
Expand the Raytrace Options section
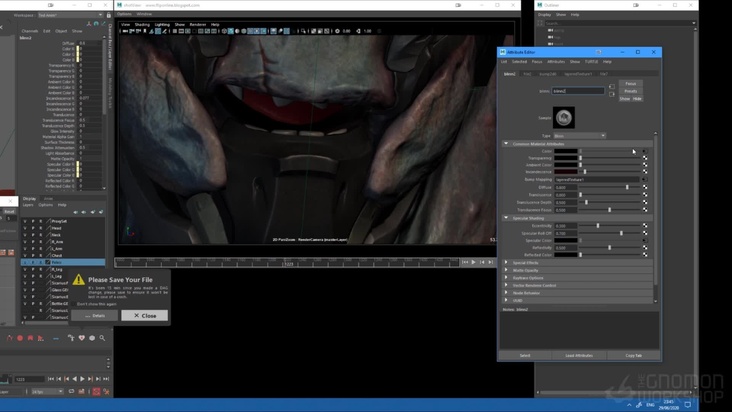pyautogui.click(x=506, y=278)
